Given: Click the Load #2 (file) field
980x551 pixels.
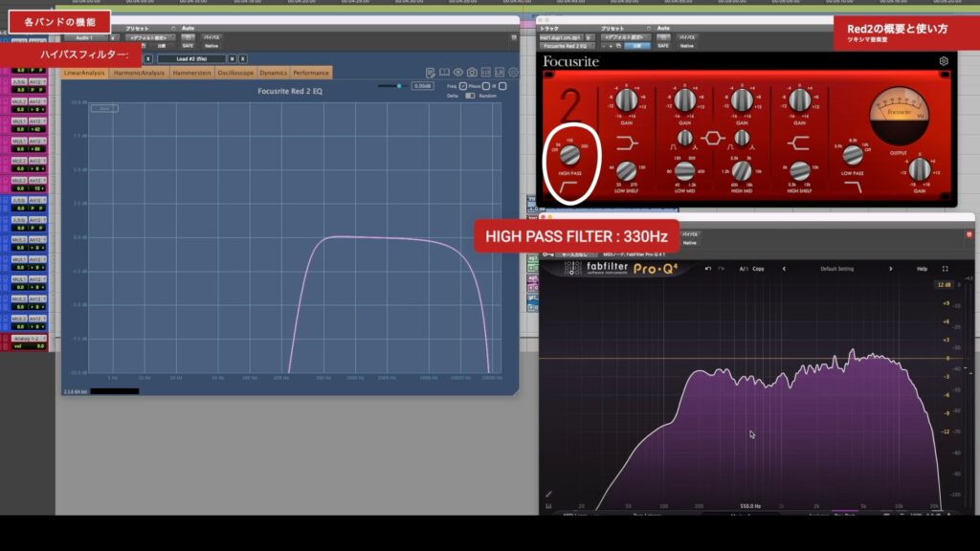Looking at the screenshot, I should [x=191, y=58].
